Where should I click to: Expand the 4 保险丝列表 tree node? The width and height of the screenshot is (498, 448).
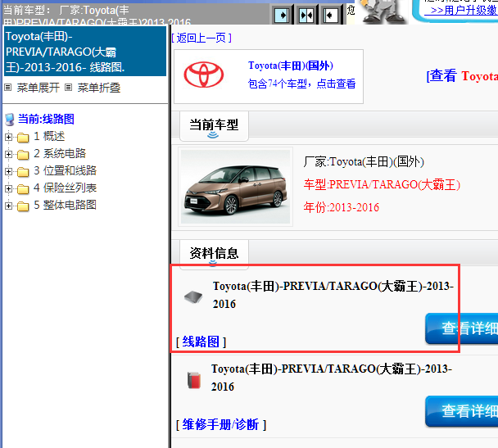pyautogui.click(x=8, y=188)
